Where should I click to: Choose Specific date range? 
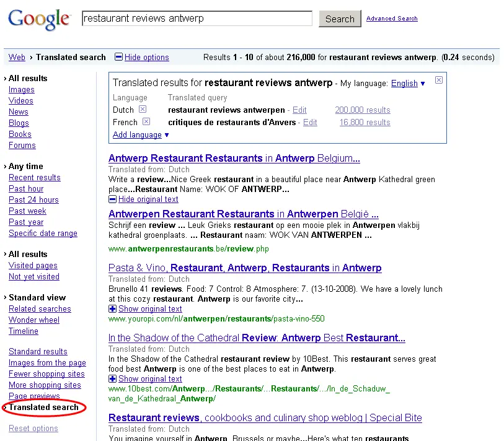pos(43,233)
